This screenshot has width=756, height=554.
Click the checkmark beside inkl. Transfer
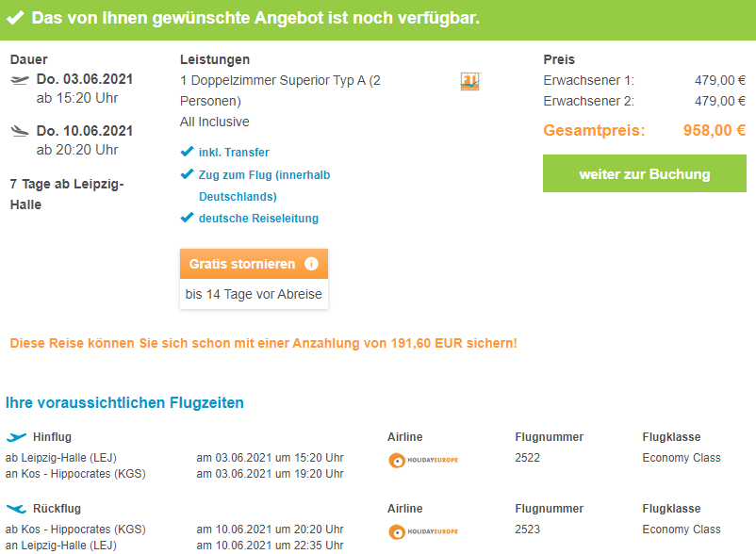pos(187,152)
